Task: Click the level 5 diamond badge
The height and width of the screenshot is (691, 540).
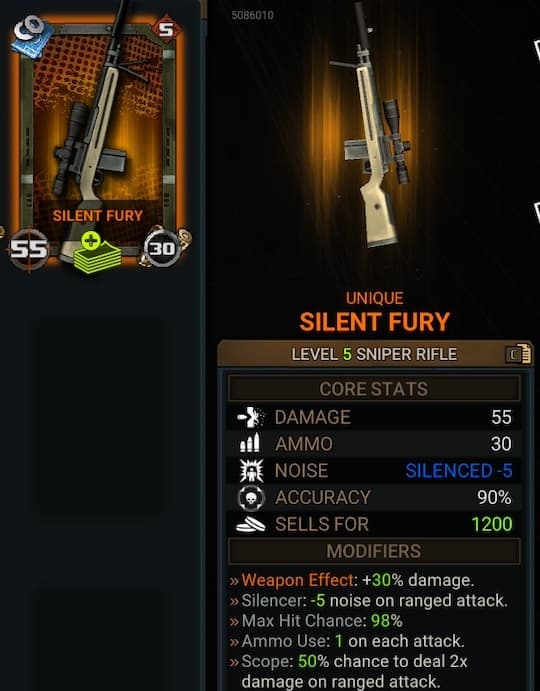Action: pyautogui.click(x=166, y=30)
